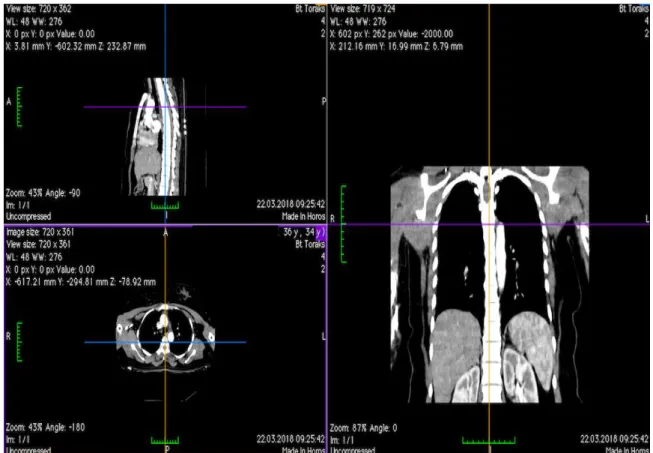Click the coronal thorax image in right pane
This screenshot has height=453, width=653.
[x=490, y=284]
